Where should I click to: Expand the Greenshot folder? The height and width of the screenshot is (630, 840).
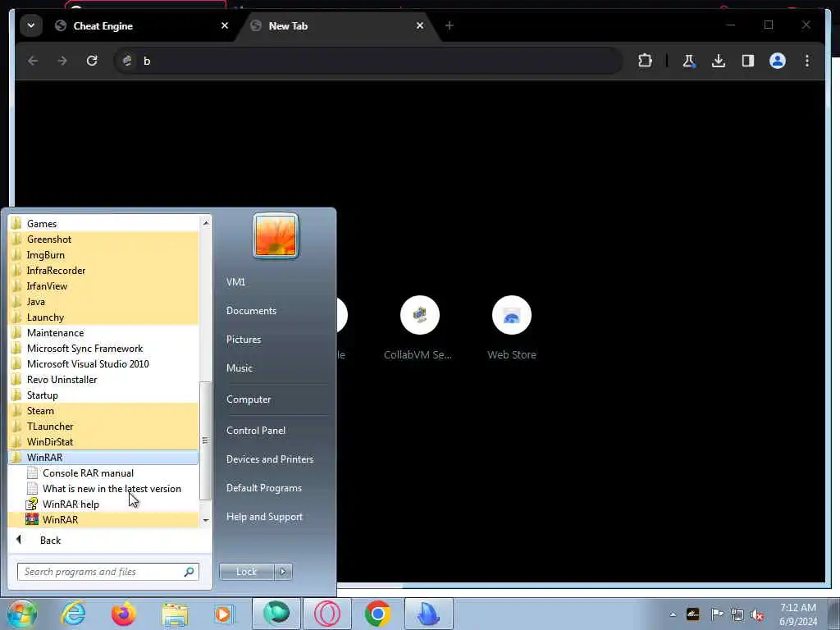[103, 239]
